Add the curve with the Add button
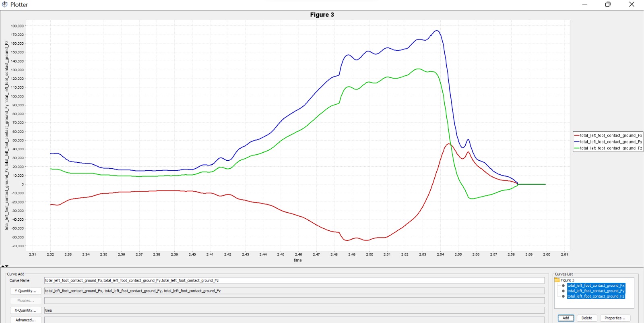Image resolution: width=644 pixels, height=323 pixels. click(566, 318)
